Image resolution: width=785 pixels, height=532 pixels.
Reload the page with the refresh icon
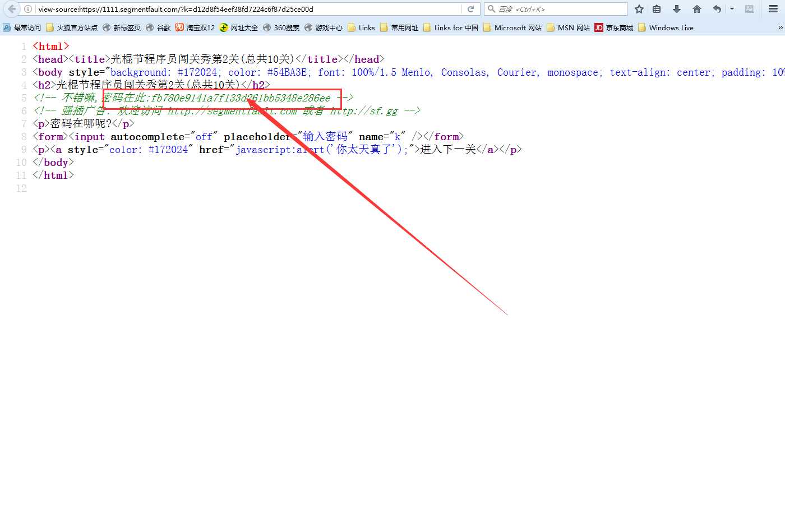470,9
